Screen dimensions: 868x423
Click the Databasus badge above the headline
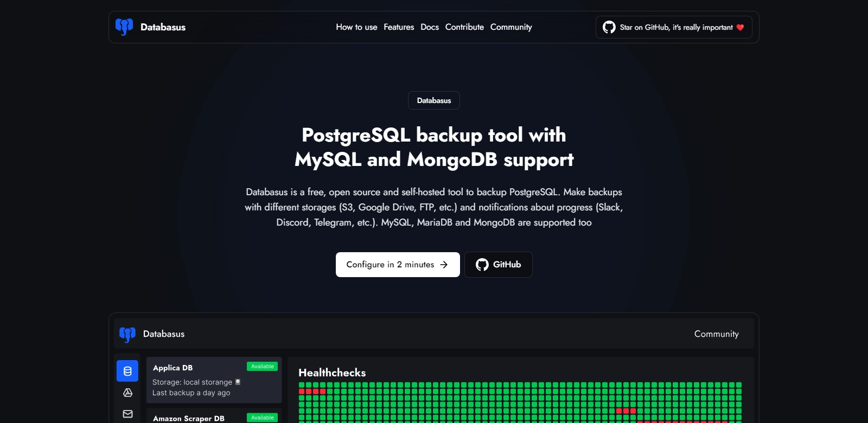coord(434,100)
